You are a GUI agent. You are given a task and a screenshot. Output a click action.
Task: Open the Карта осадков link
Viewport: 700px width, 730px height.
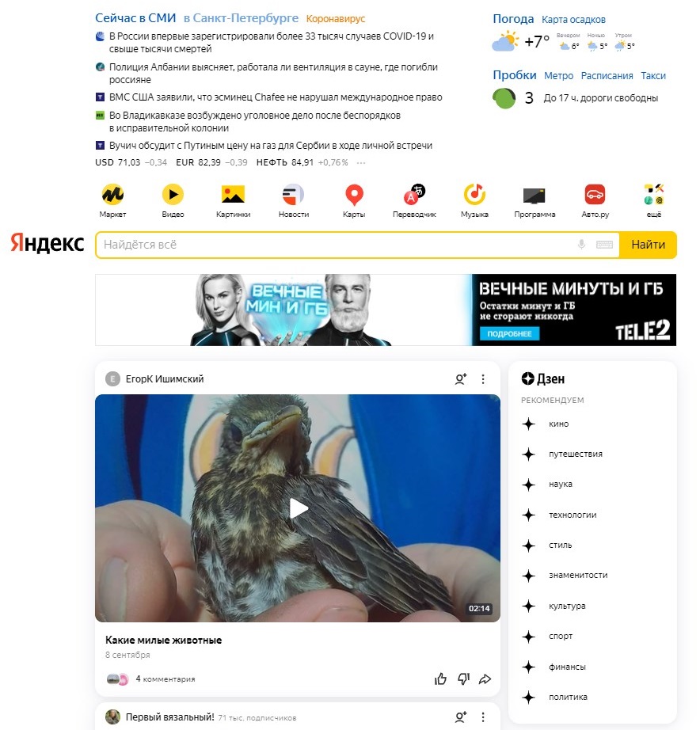point(573,20)
